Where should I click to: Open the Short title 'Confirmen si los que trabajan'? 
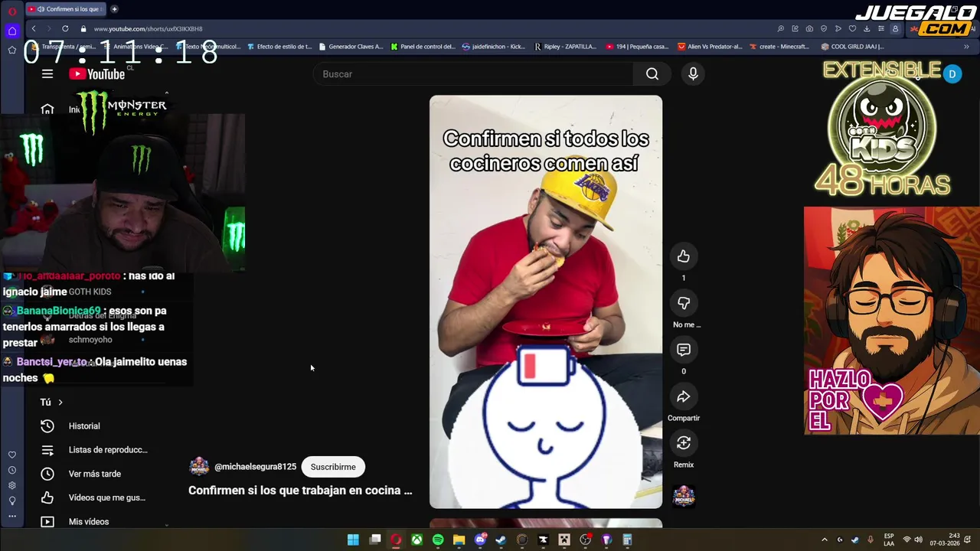pos(300,491)
